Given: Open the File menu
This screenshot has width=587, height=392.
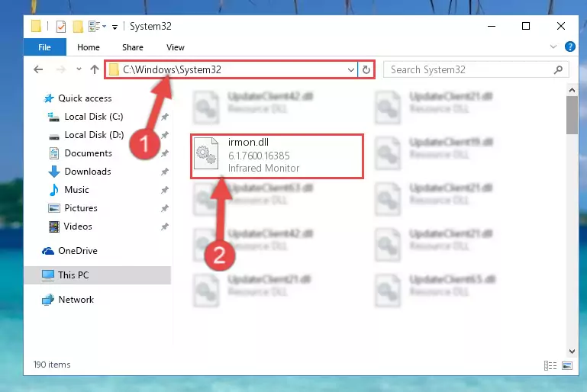Looking at the screenshot, I should [x=44, y=47].
